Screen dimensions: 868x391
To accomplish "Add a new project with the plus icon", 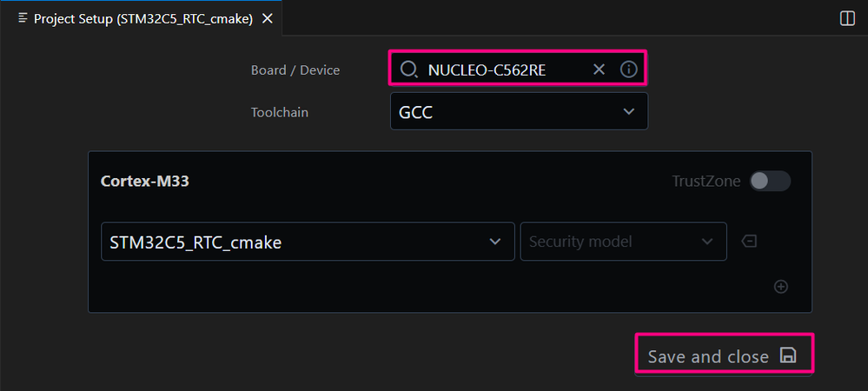I will click(781, 287).
